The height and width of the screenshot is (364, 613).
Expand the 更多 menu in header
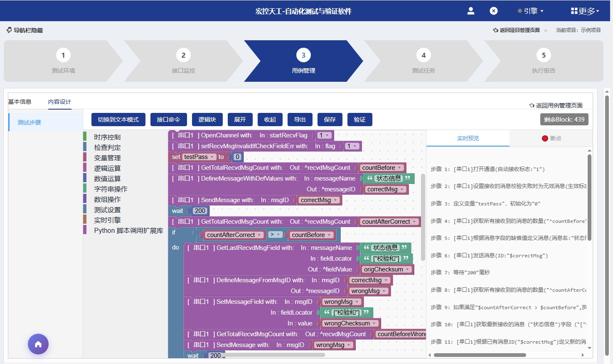pos(585,11)
